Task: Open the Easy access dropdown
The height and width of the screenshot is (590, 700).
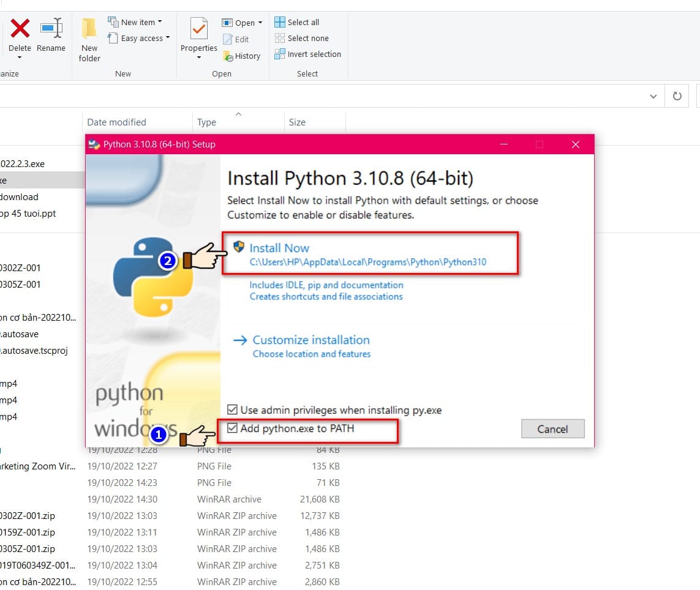Action: [139, 38]
